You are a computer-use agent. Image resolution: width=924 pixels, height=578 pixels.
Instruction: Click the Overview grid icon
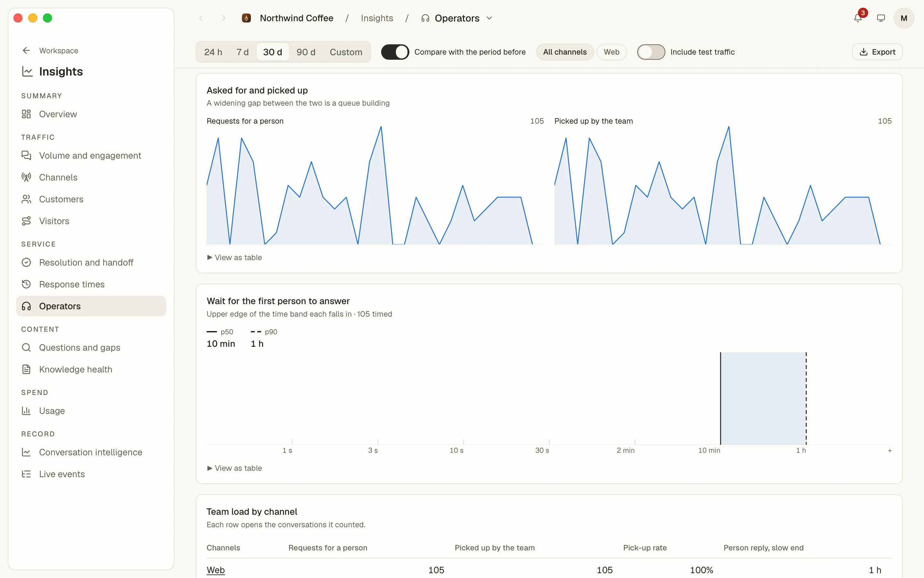tap(26, 114)
